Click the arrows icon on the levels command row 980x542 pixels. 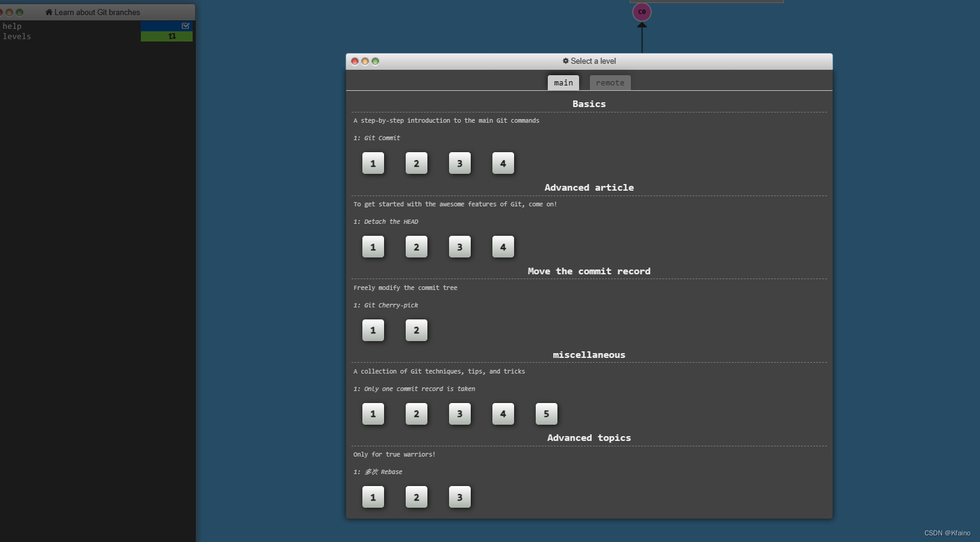[x=172, y=36]
